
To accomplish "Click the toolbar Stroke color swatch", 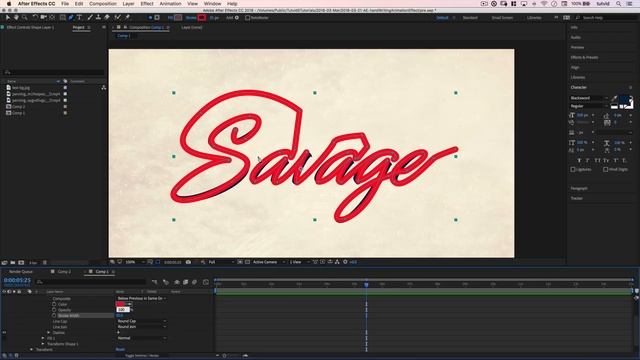I will 202,18.
